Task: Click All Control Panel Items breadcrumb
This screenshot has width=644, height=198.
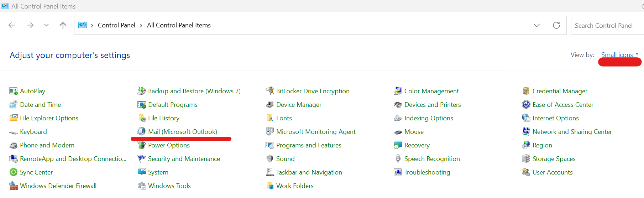Action: [x=179, y=25]
